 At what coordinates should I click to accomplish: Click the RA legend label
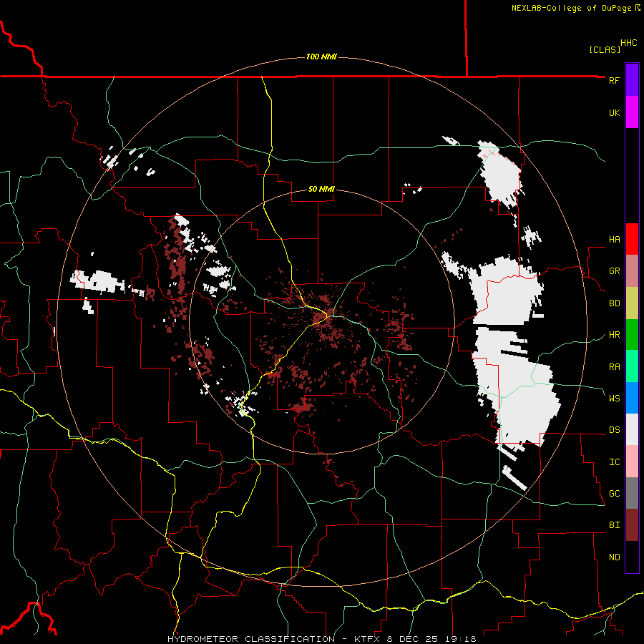614,367
